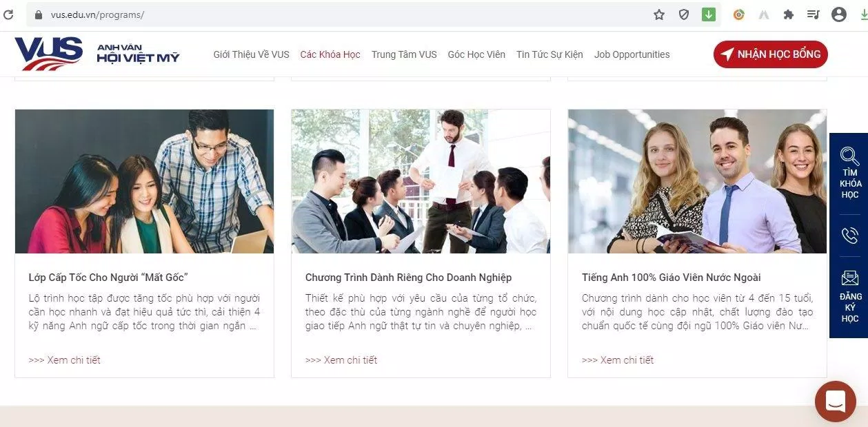Open the Các Khóa Học menu
Viewport: 868px width, 427px height.
pos(330,54)
